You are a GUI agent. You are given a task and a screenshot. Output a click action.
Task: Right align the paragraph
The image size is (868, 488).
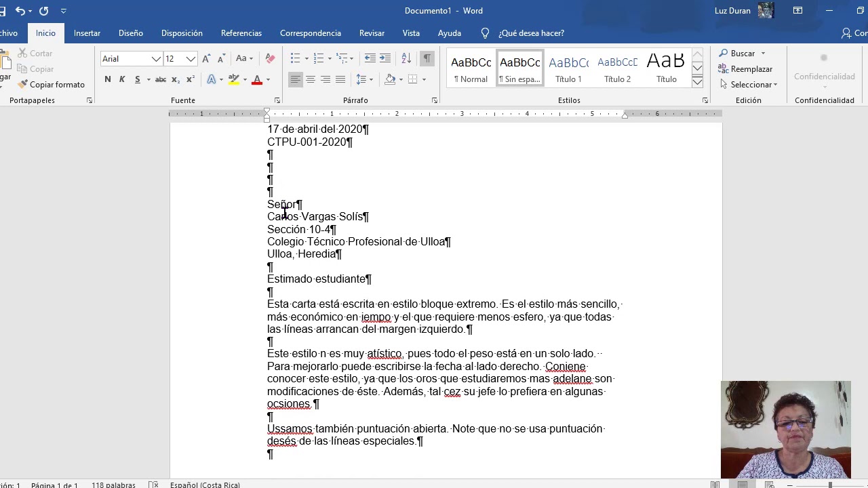point(325,79)
